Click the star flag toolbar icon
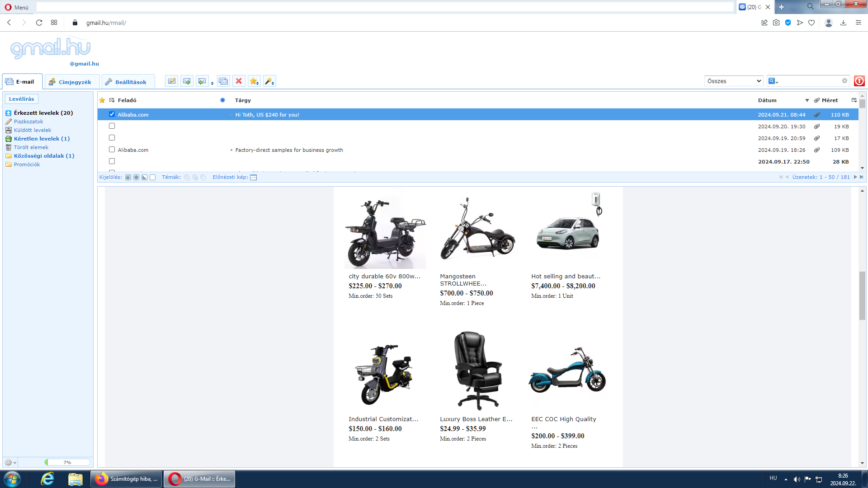This screenshot has height=488, width=868. click(254, 81)
